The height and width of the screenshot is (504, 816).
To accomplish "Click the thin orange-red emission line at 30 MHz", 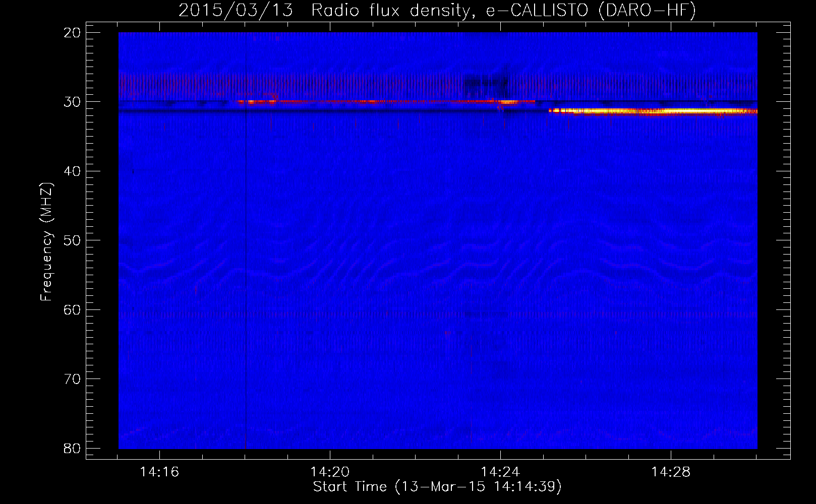I will click(384, 102).
